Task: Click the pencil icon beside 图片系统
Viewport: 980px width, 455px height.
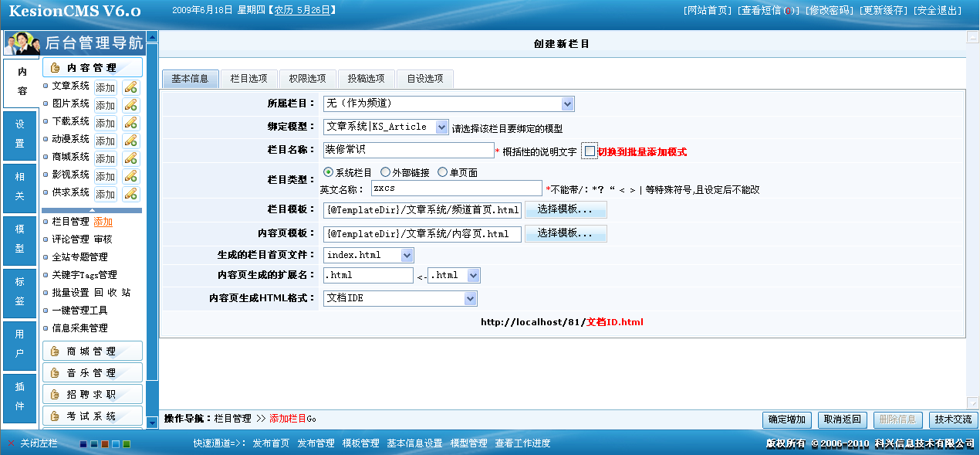Action: pyautogui.click(x=131, y=105)
